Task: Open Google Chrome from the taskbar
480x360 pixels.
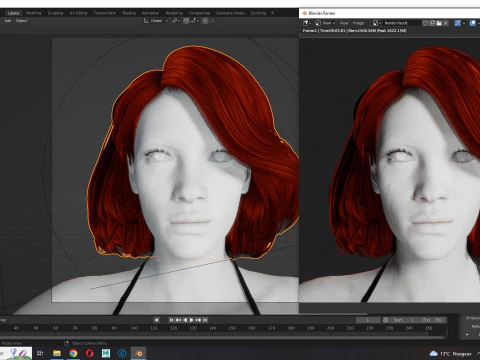Action: [x=73, y=353]
